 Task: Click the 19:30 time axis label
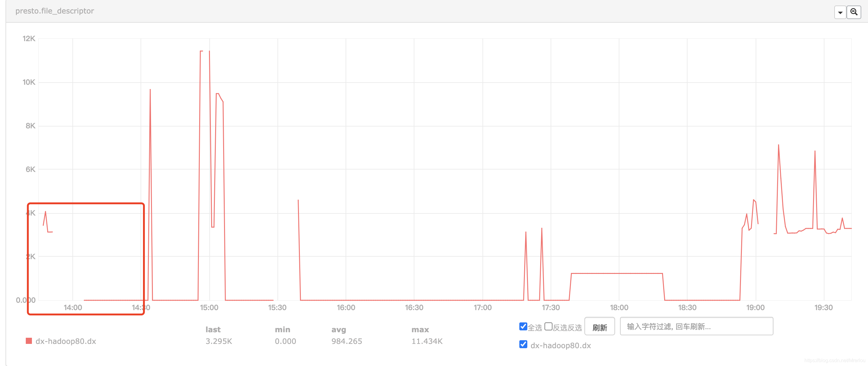(x=823, y=307)
